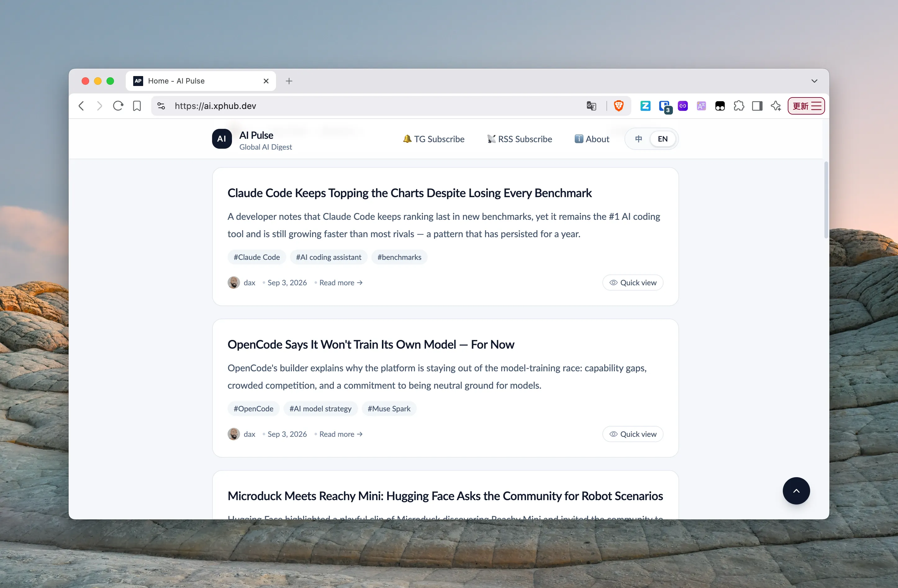The width and height of the screenshot is (898, 588).
Task: Go forward to the next page
Action: coord(99,106)
